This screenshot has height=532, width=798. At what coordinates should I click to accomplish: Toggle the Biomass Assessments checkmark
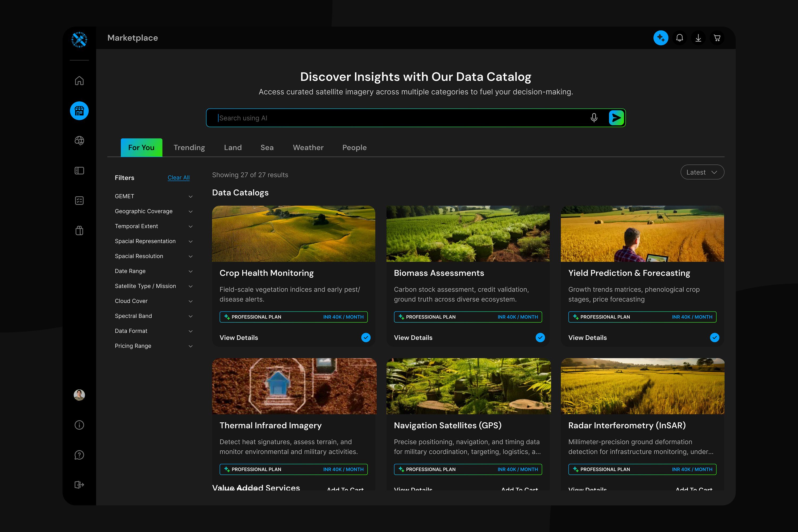coord(540,338)
